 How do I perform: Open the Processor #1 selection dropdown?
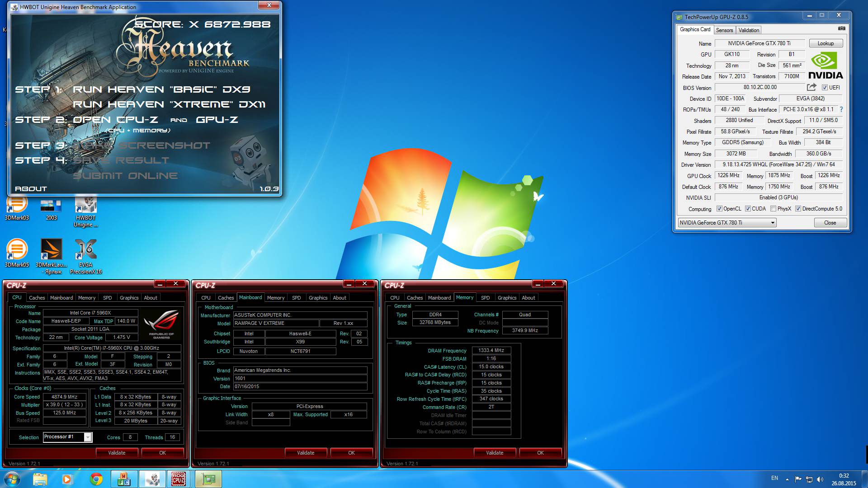[68, 437]
